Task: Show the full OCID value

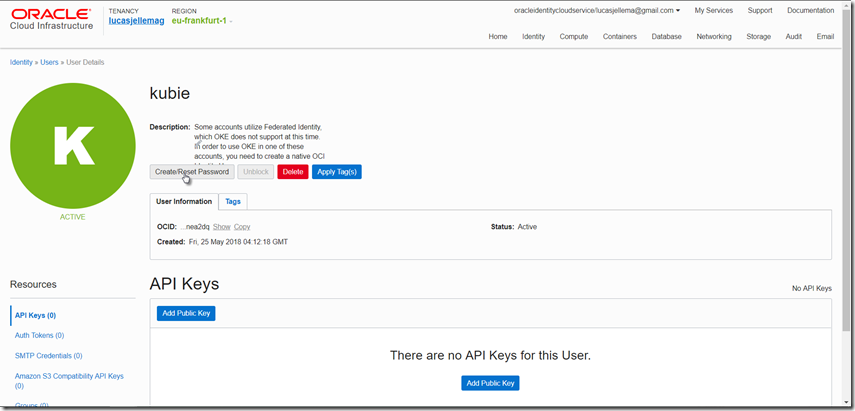Action: coord(221,227)
